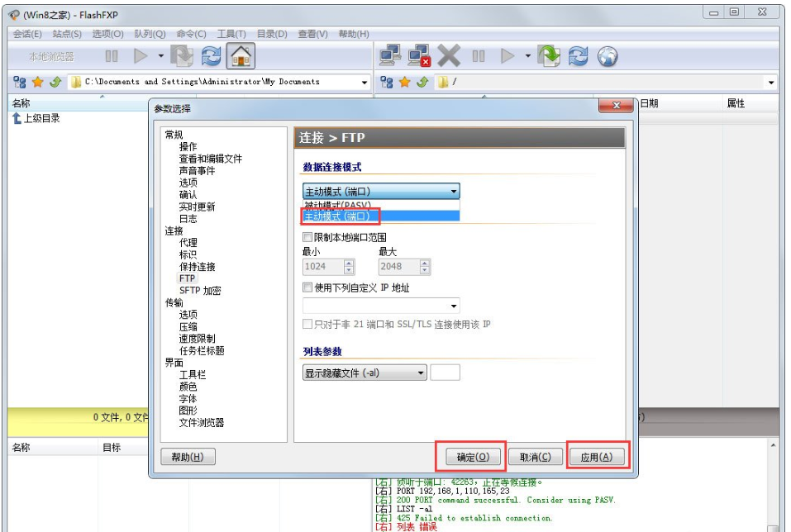Image resolution: width=791 pixels, height=532 pixels.
Task: Select 保持连接 in the settings tree
Action: [198, 266]
